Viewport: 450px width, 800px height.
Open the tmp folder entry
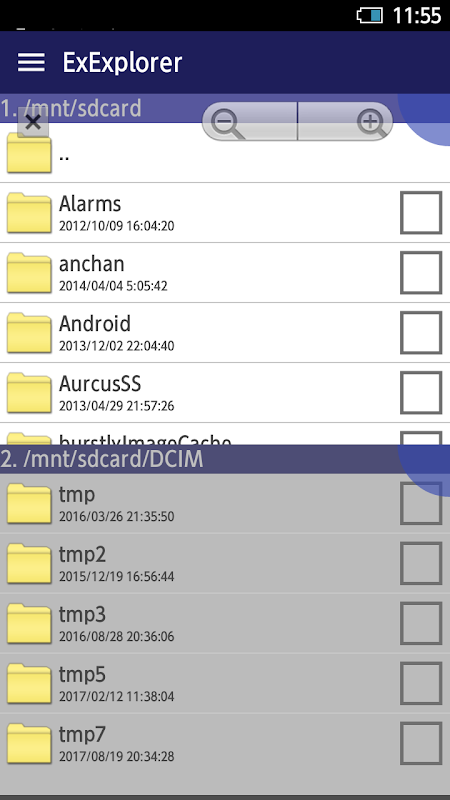(225, 504)
